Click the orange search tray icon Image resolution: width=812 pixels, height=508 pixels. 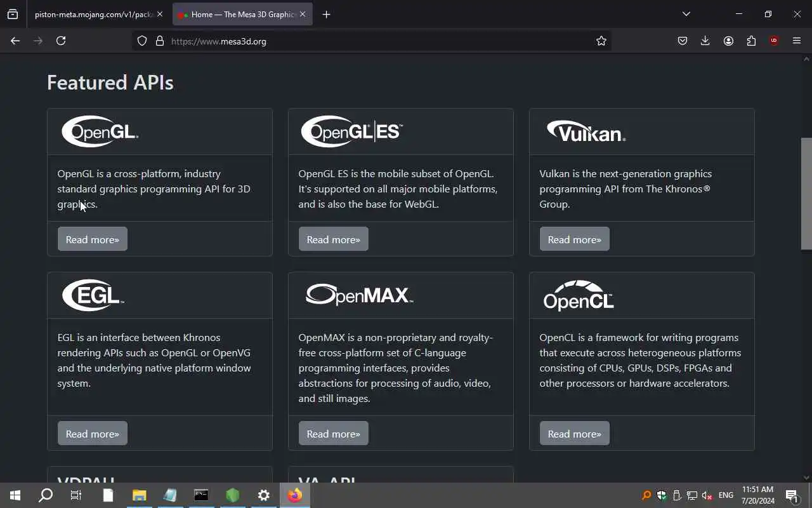pyautogui.click(x=646, y=495)
